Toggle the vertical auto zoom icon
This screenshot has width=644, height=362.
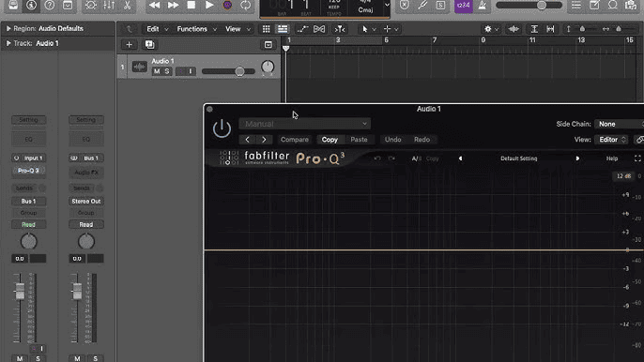534,29
